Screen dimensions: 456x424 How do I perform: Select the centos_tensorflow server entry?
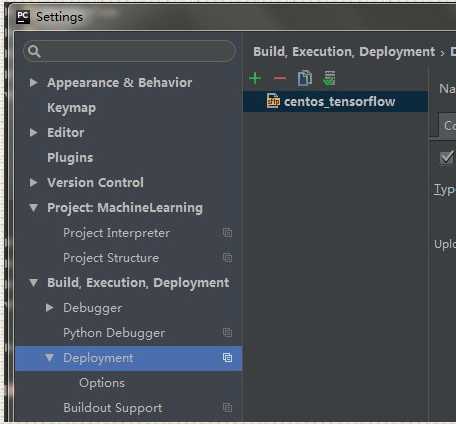click(x=335, y=101)
